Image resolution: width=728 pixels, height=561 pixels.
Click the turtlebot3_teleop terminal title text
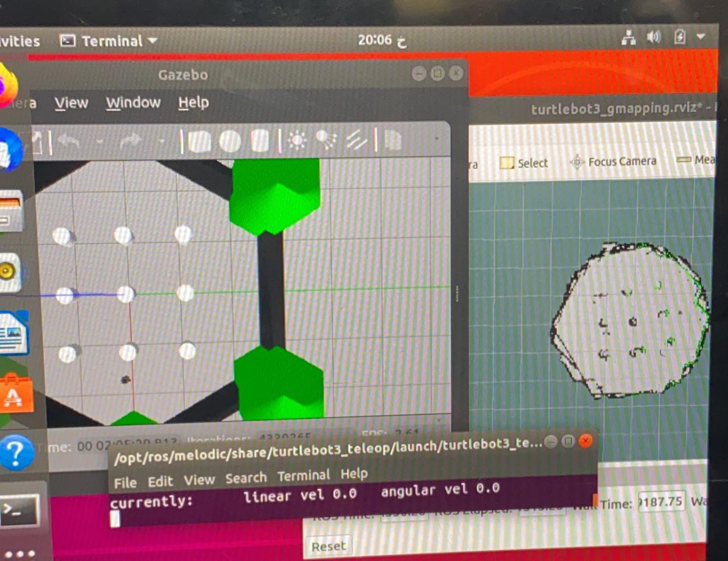pos(328,450)
